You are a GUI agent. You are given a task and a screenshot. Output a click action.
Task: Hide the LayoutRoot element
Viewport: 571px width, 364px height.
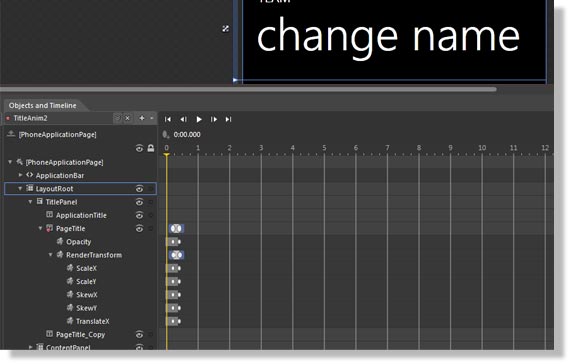[139, 189]
